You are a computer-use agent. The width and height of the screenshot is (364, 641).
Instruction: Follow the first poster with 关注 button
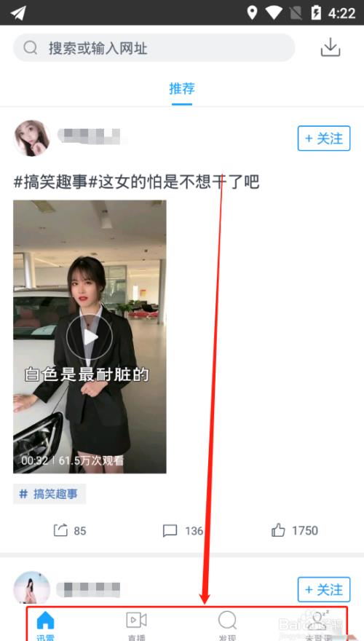324,138
